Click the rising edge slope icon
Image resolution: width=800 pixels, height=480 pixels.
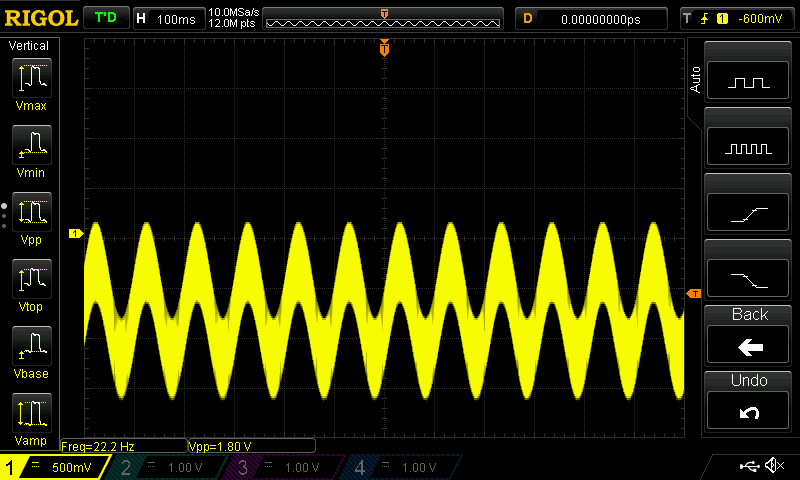coord(748,215)
